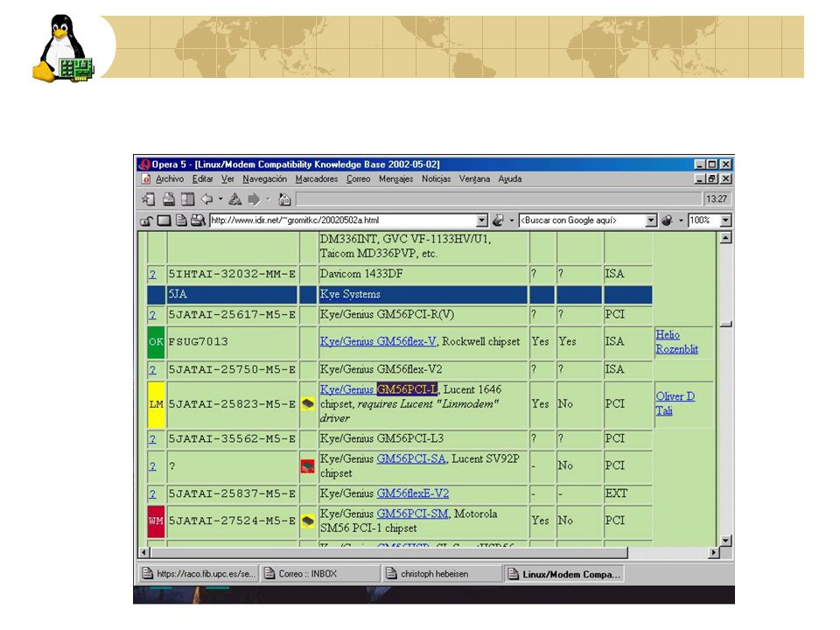The width and height of the screenshot is (840, 630).
Task: Open the GM56PCI-SA link
Action: 411,458
